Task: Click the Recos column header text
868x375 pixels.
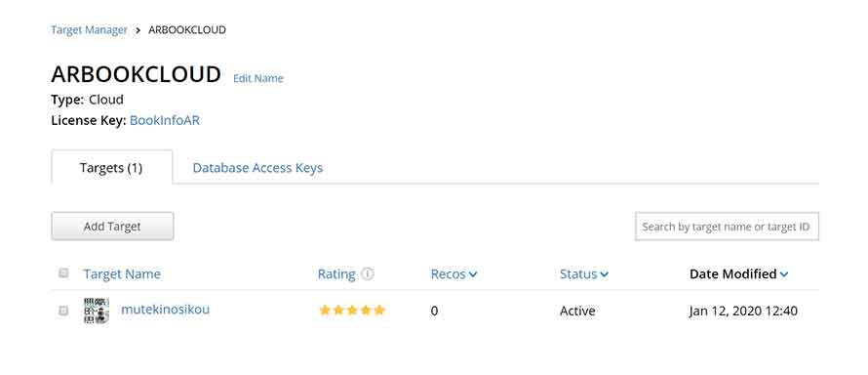Action: (x=449, y=273)
